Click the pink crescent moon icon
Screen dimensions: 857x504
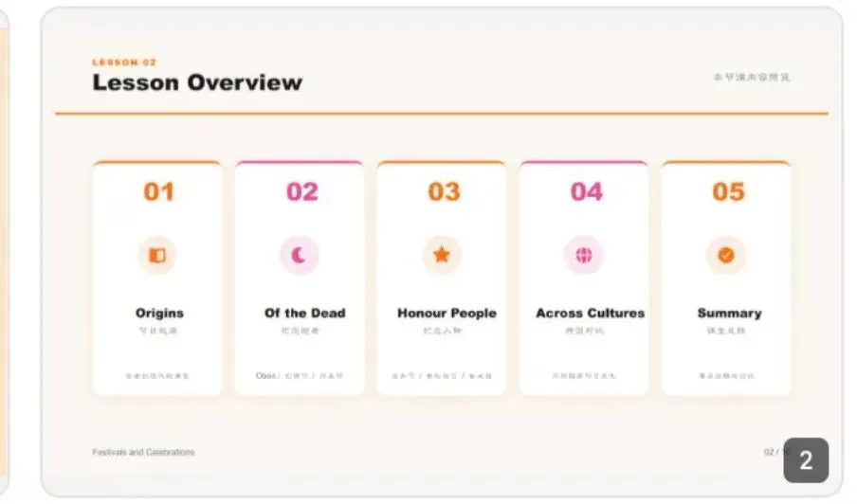pos(299,255)
